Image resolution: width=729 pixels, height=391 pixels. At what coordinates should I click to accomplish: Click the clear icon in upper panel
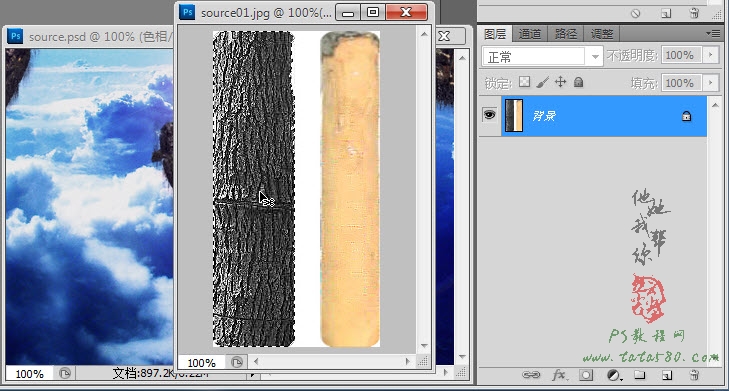[x=635, y=13]
